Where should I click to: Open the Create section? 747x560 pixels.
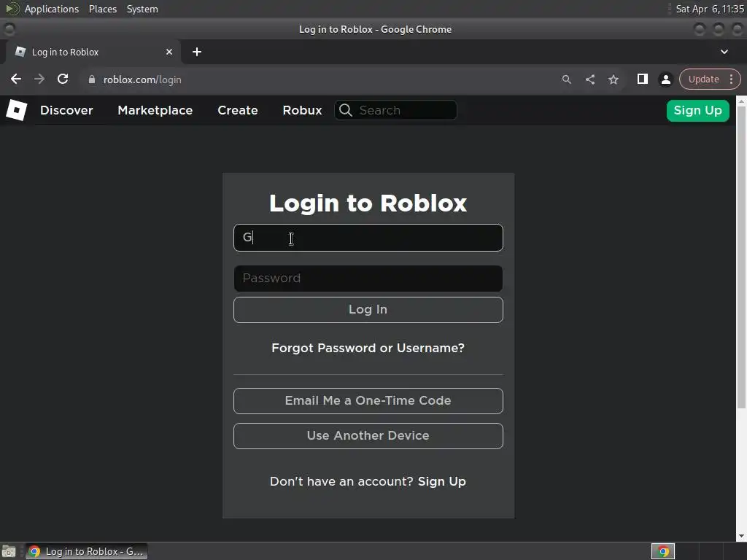coord(238,111)
